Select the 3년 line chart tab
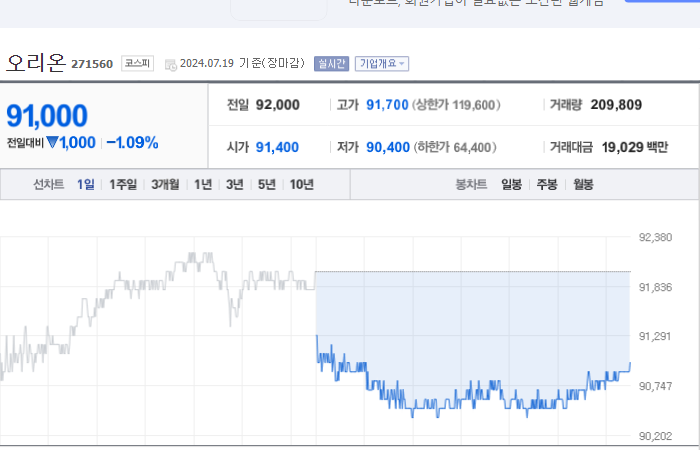Screen dimensions: 700x450 point(235,184)
